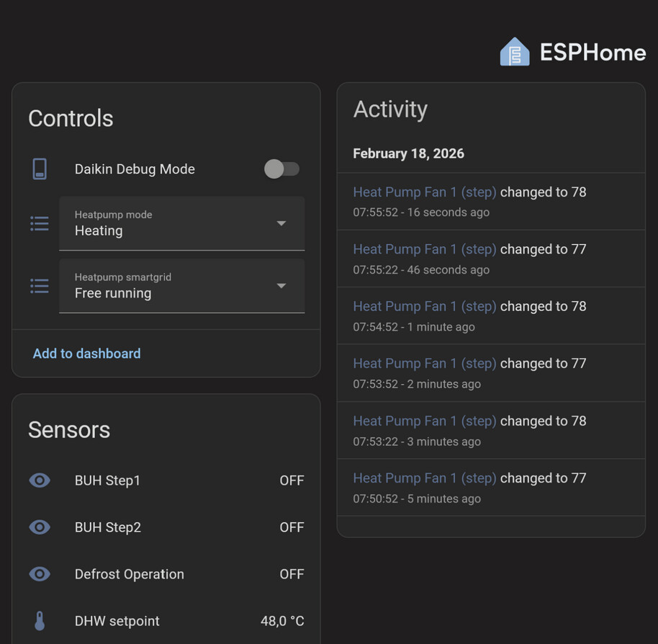Select the Daikin Debug Mode label
This screenshot has height=644, width=658.
(135, 169)
